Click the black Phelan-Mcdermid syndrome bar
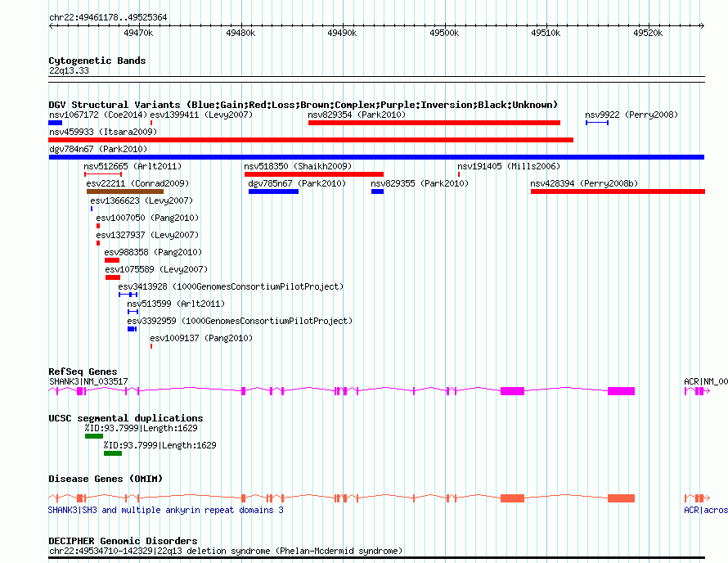 376,558
